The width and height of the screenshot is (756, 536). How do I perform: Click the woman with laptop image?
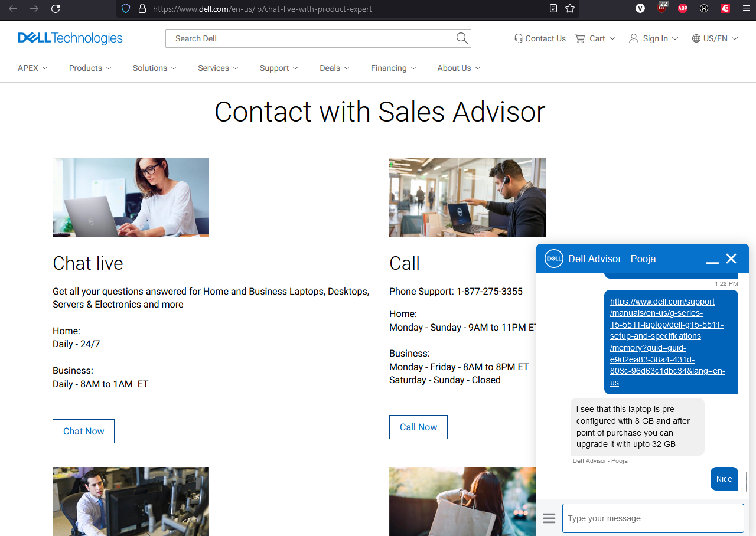click(x=131, y=197)
